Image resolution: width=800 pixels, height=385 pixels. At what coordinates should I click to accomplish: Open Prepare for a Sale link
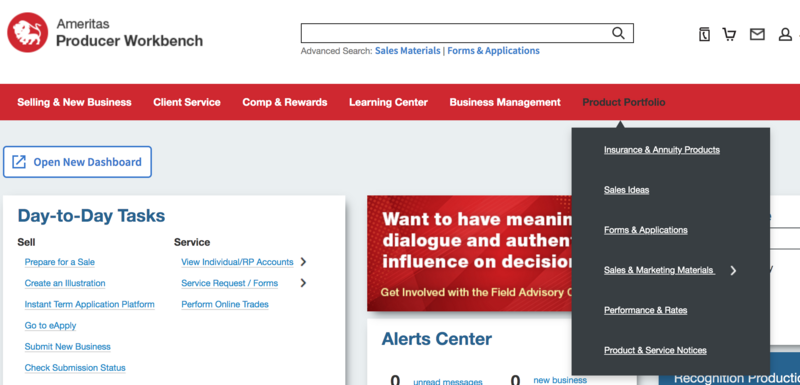coord(60,262)
